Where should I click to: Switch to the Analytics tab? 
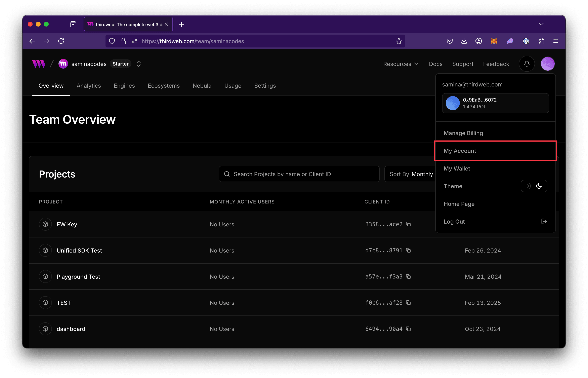coord(89,86)
